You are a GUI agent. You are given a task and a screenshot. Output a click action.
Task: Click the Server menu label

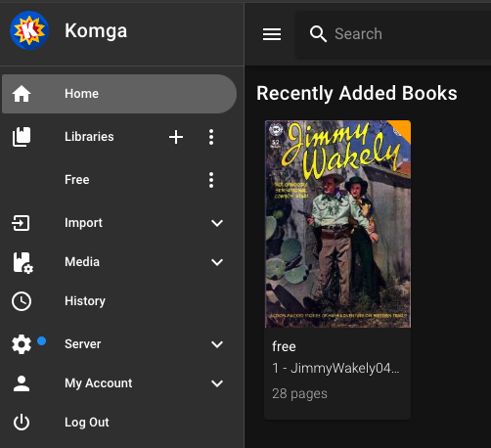tap(83, 344)
